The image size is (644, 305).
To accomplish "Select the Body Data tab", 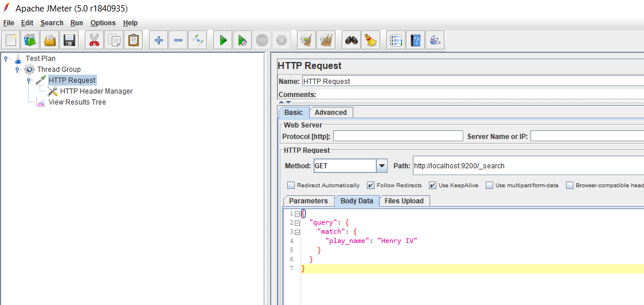I will click(x=357, y=201).
